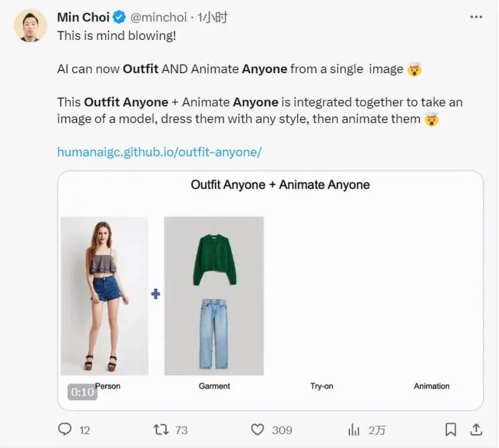Click the retweet icon
The image size is (499, 448).
point(161,430)
